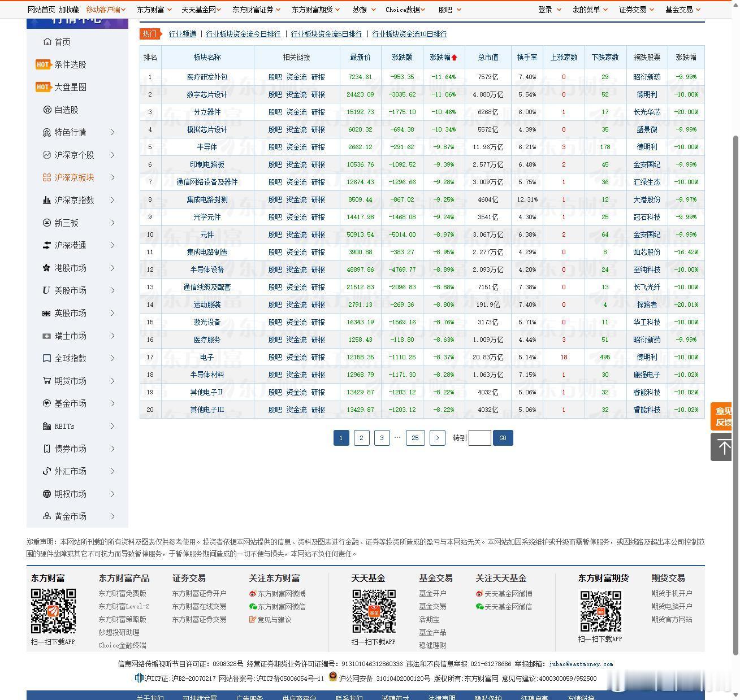Image resolution: width=740 pixels, height=700 pixels.
Task: Open 行业板块资金流5日排行 tab
Action: (326, 34)
